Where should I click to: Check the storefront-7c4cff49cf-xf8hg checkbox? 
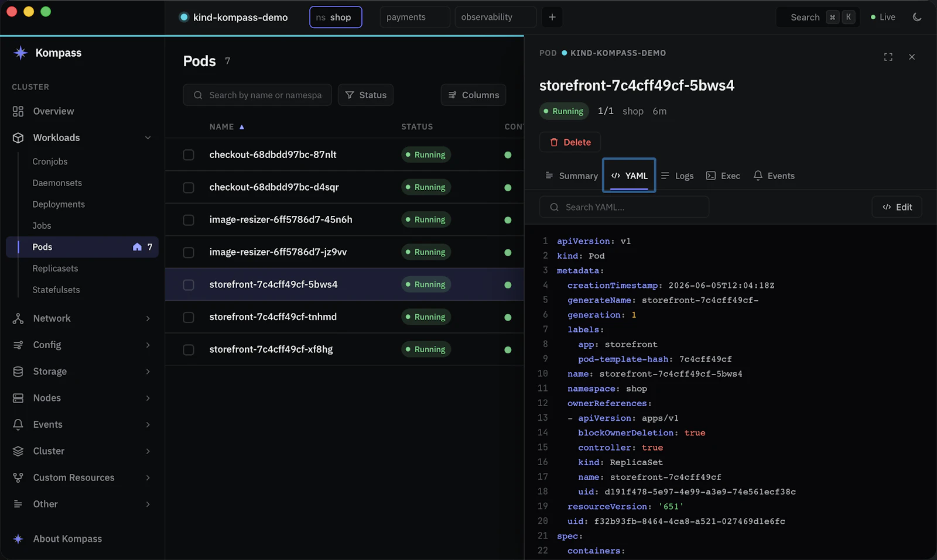pos(189,349)
